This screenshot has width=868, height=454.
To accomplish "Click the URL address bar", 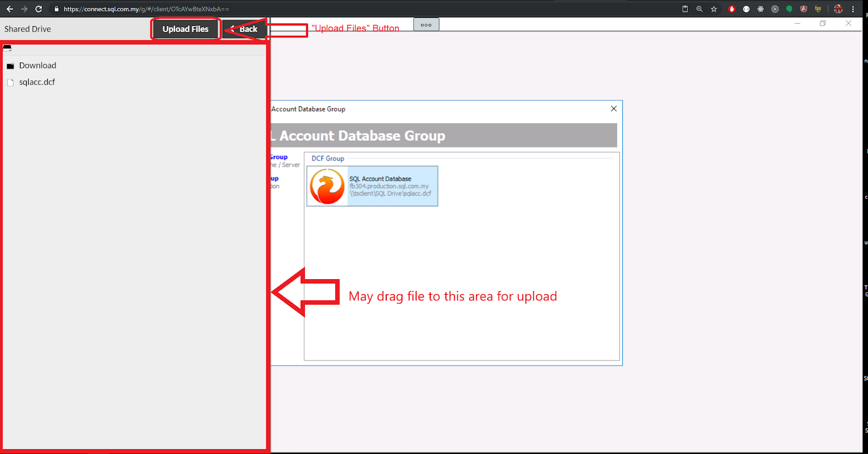I will (x=325, y=9).
